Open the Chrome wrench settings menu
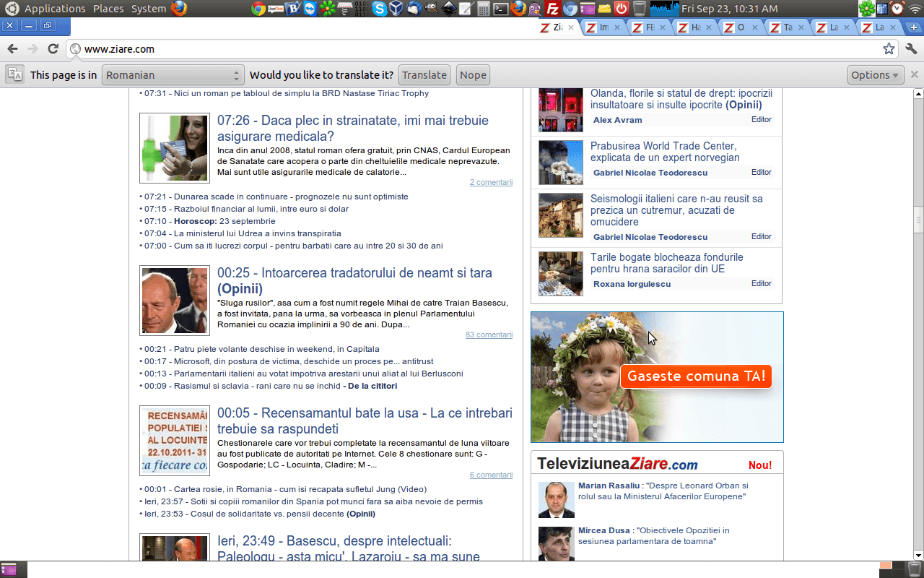 911,49
